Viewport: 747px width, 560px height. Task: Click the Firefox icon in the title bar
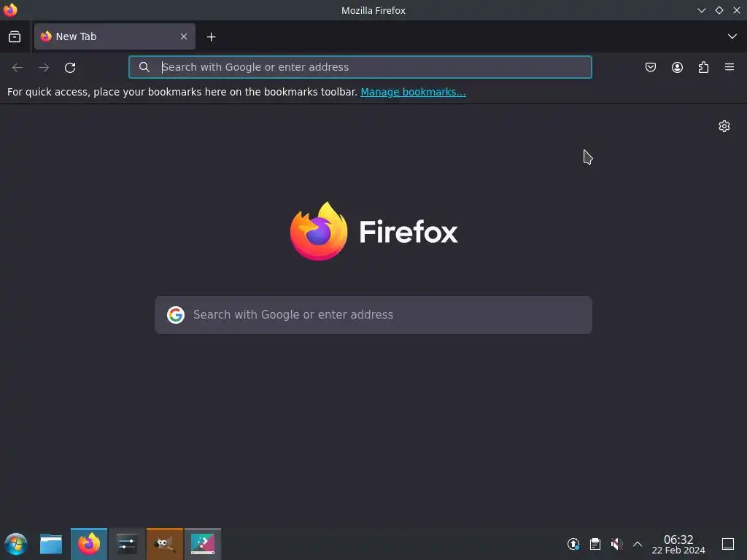10,10
